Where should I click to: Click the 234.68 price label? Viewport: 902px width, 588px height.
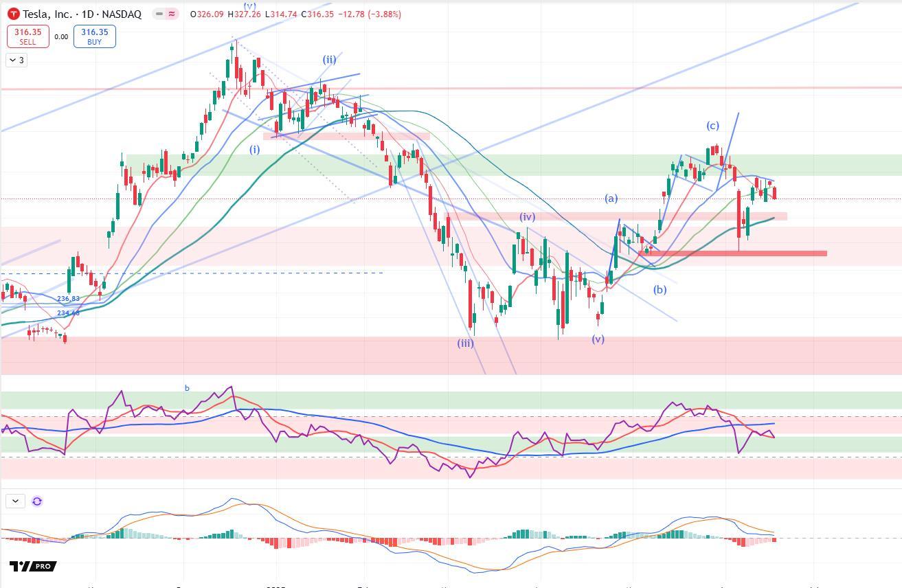pyautogui.click(x=68, y=313)
